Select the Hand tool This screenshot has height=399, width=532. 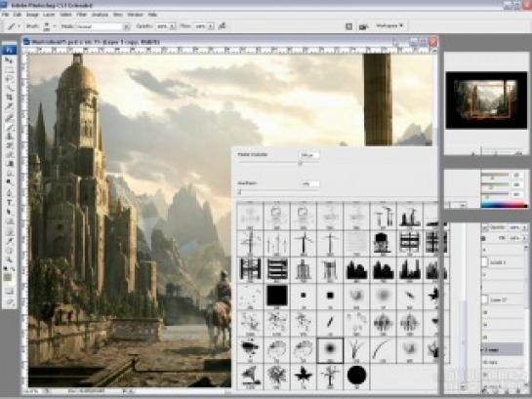click(9, 251)
